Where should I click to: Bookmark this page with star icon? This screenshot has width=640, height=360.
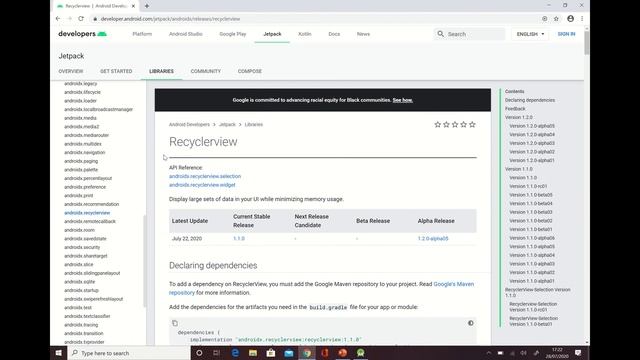(x=556, y=19)
